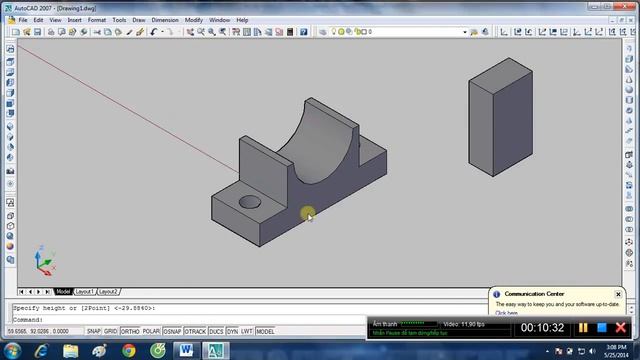
Task: Select the Sphere solid tool at right
Action: coord(629,90)
